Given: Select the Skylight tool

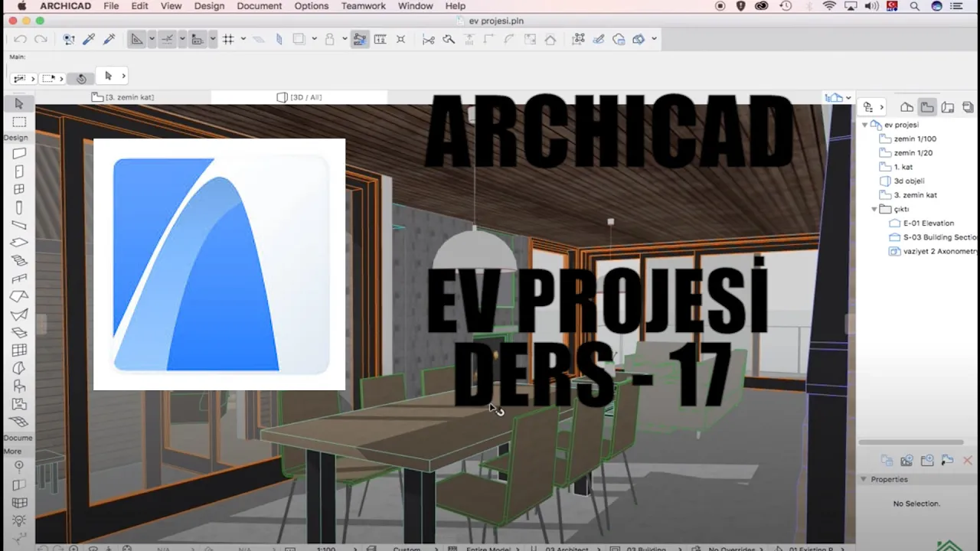Looking at the screenshot, I should 19,332.
